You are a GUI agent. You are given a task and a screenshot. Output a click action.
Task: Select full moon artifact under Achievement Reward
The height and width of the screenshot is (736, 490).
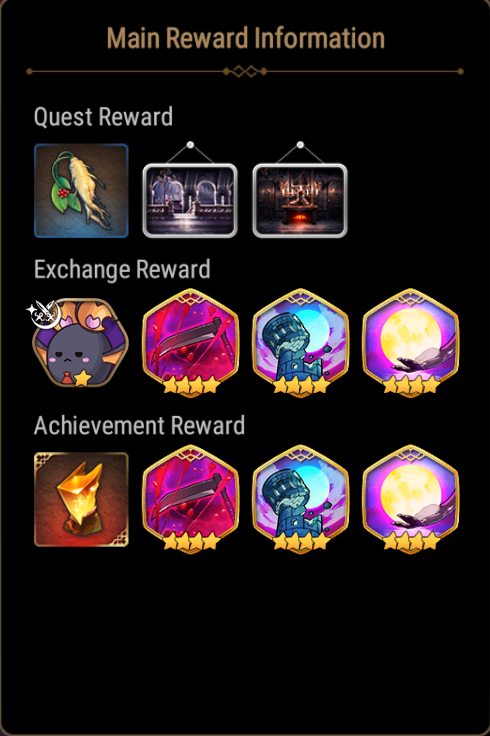(x=411, y=499)
